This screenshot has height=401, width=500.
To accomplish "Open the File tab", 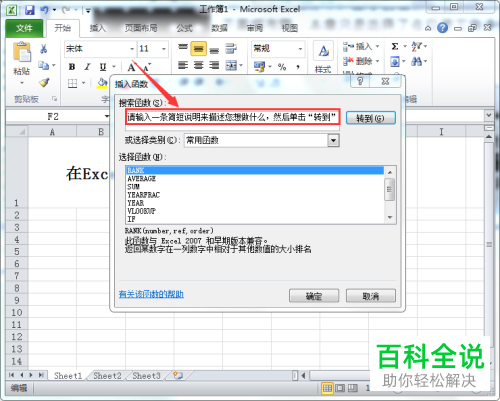I will [x=24, y=28].
